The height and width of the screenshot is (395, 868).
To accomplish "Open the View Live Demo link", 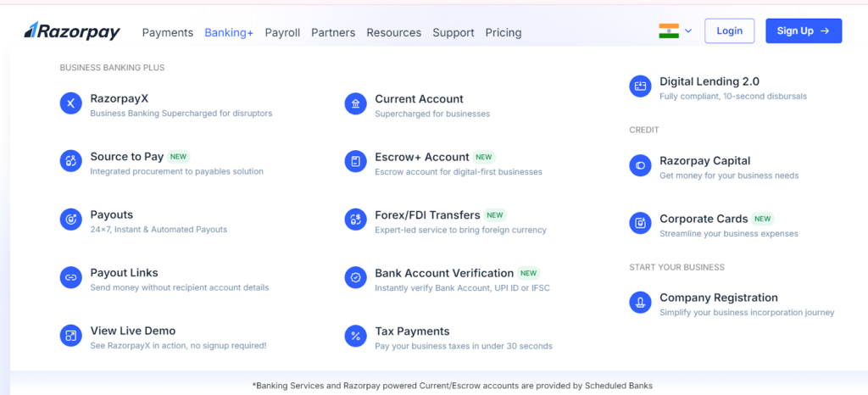I will point(133,331).
